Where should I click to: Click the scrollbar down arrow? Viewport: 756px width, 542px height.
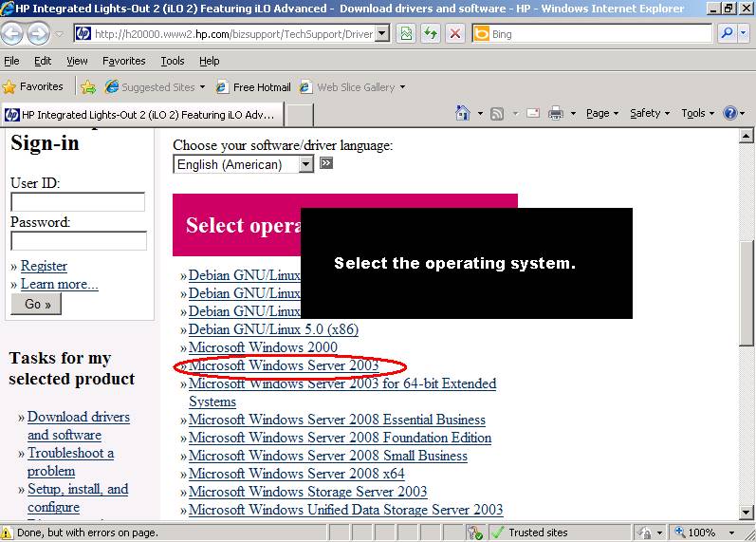(747, 512)
